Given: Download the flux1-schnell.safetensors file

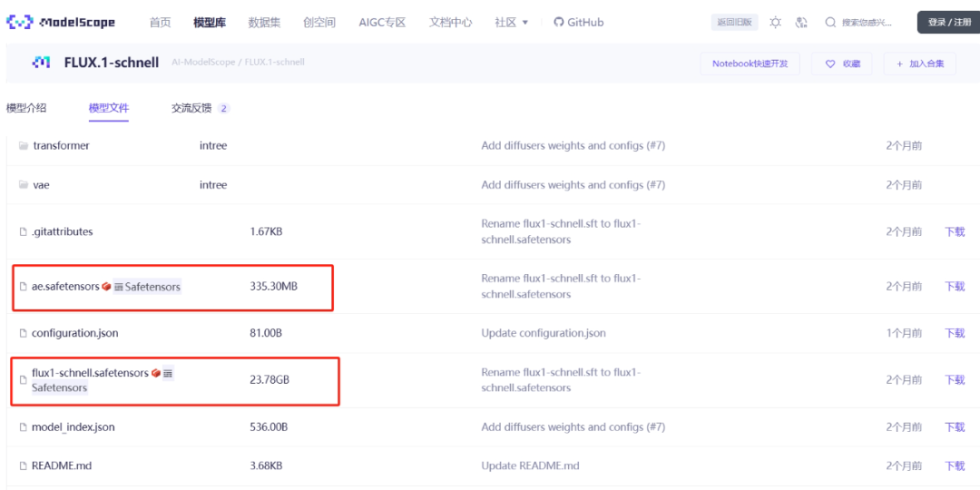Looking at the screenshot, I should (955, 380).
